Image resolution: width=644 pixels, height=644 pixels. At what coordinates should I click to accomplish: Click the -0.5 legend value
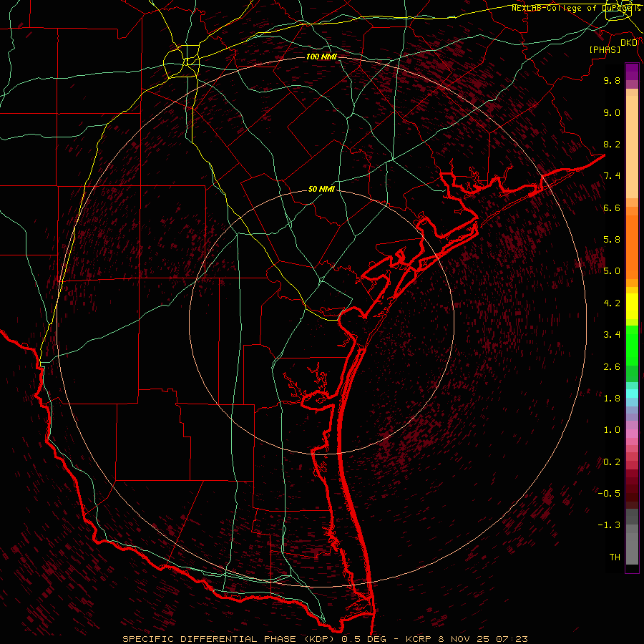coord(609,494)
